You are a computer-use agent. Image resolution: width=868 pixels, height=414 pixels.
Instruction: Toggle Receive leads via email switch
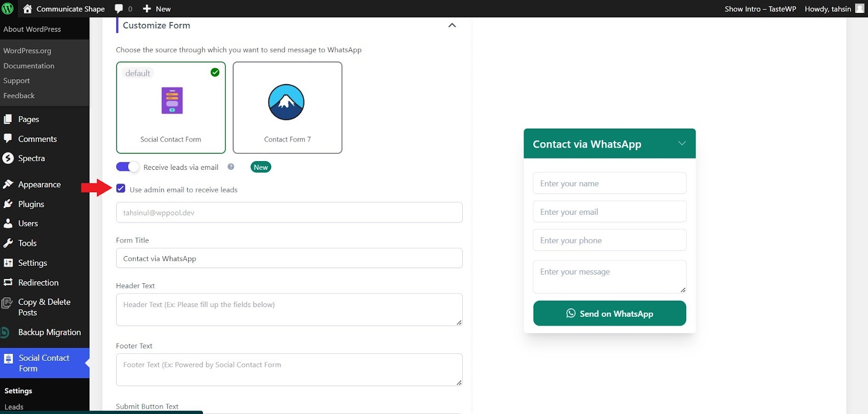point(127,167)
